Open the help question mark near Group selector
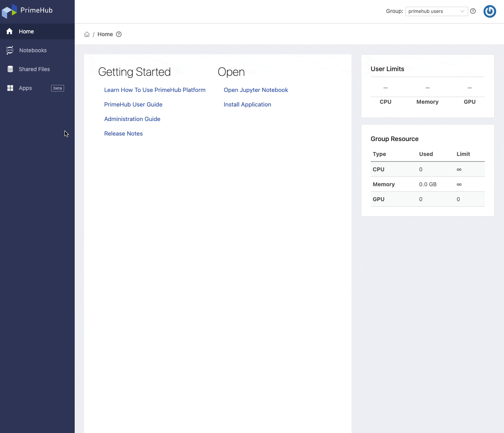The width and height of the screenshot is (504, 433). point(473,11)
